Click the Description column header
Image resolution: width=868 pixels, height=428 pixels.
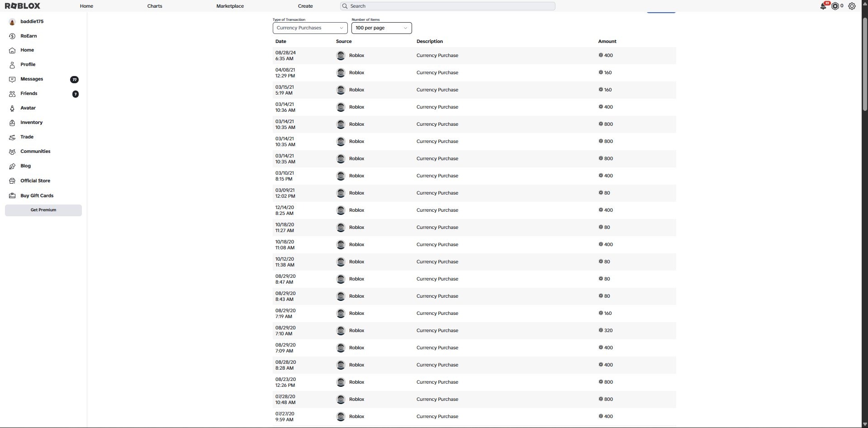click(430, 42)
